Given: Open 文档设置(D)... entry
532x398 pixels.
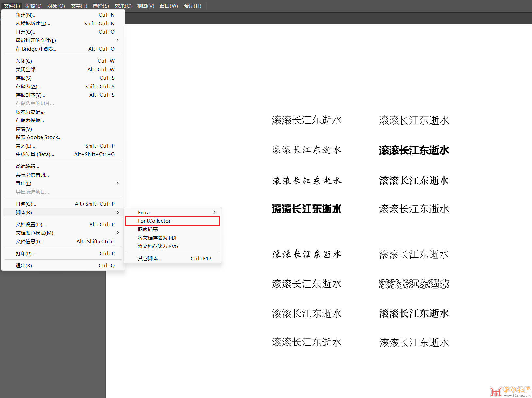Looking at the screenshot, I should pyautogui.click(x=63, y=225).
